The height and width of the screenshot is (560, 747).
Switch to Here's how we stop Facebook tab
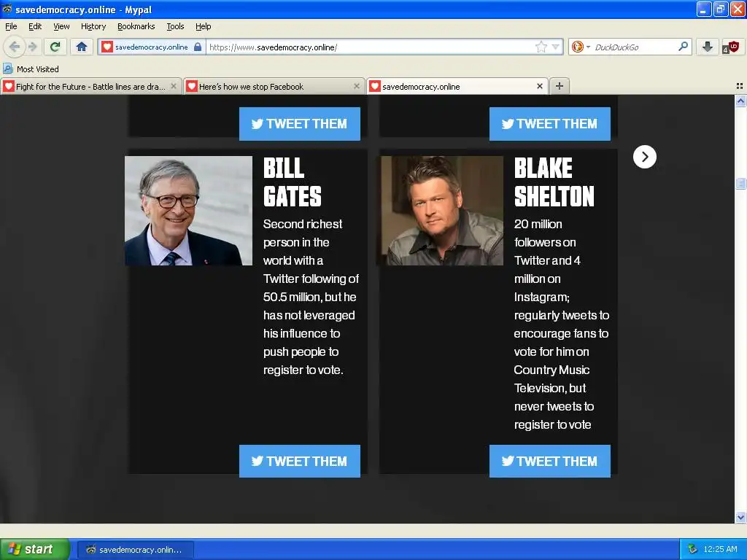point(274,86)
